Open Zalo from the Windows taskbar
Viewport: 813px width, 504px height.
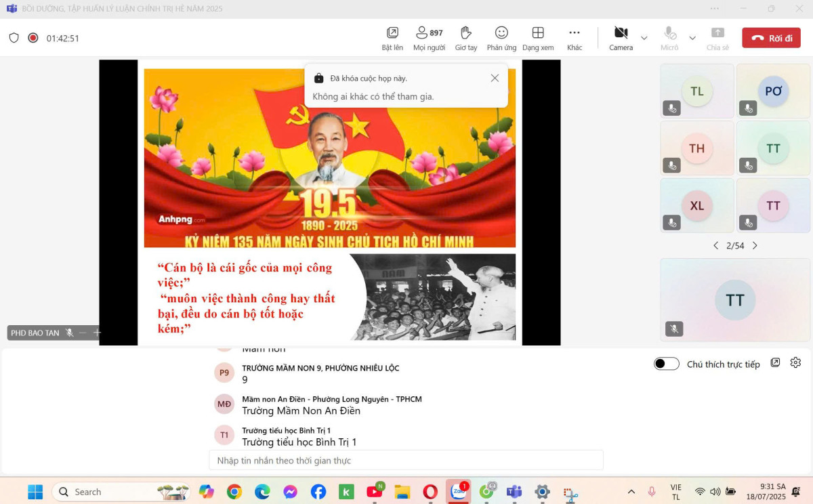tap(459, 492)
